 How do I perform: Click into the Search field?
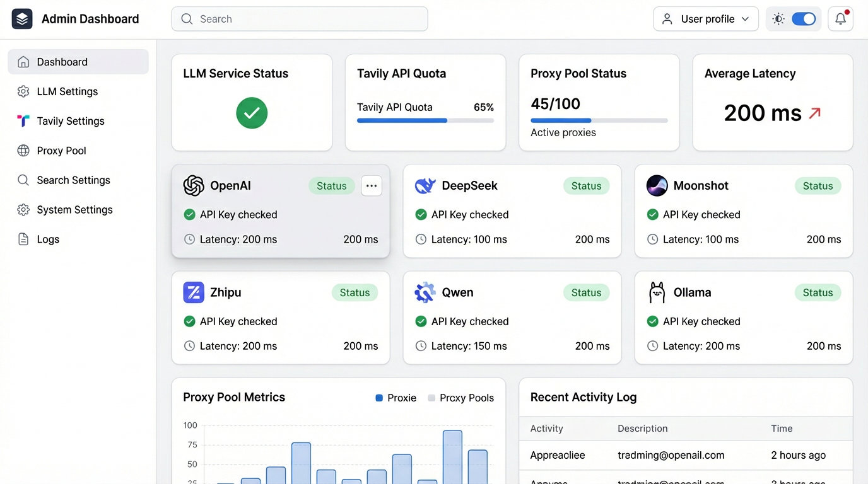point(300,19)
